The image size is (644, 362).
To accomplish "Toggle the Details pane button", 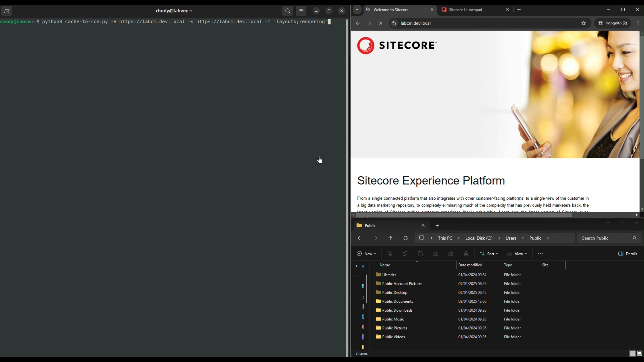I will (628, 254).
